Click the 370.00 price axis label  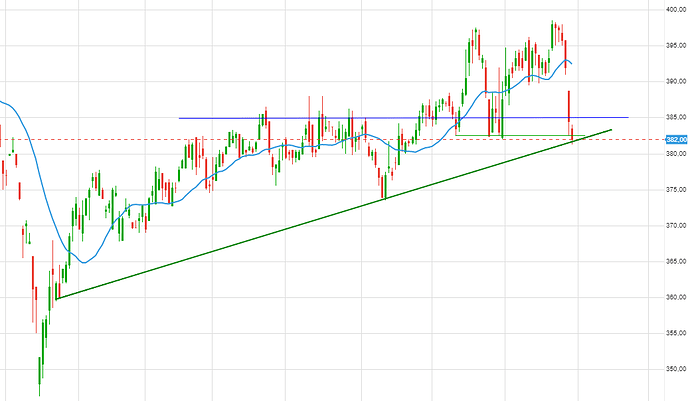point(673,226)
